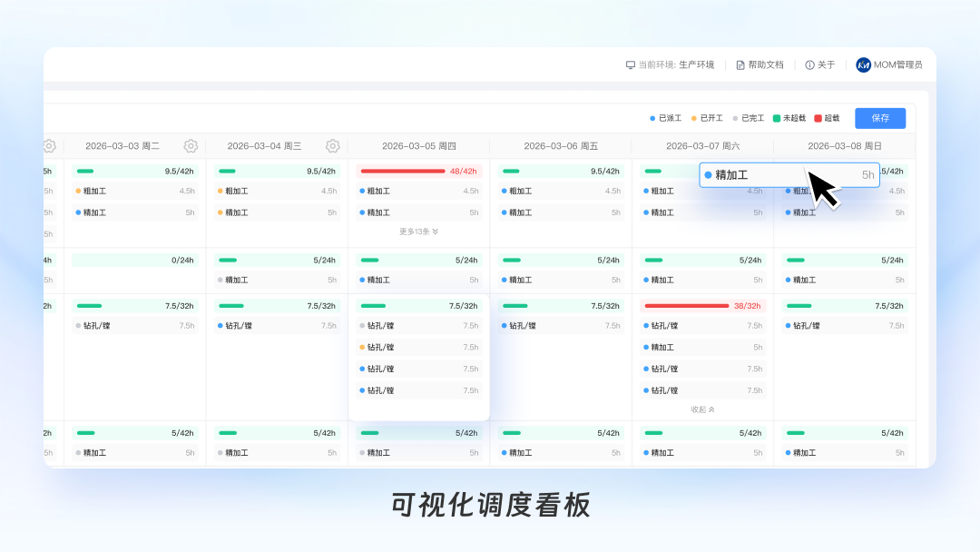Expand 更多13条 under 2026-03-05

418,232
